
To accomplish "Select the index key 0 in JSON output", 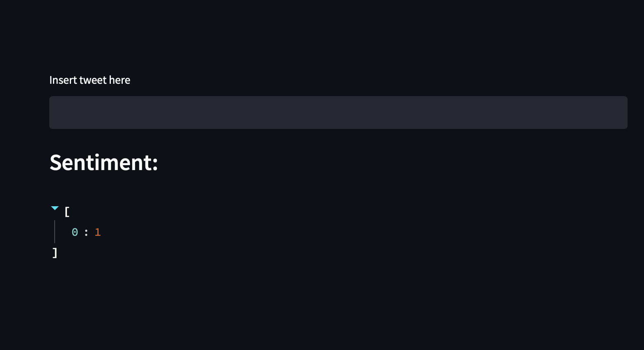I will coord(75,232).
